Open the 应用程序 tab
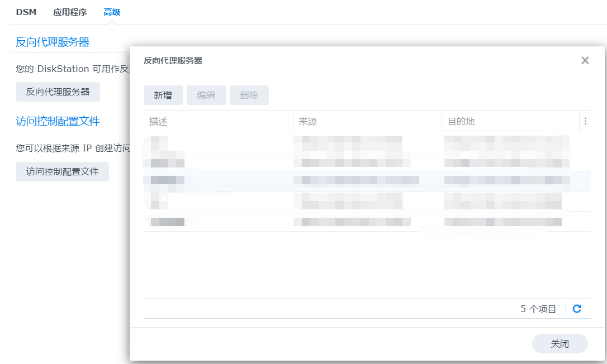The image size is (607, 364). click(70, 12)
